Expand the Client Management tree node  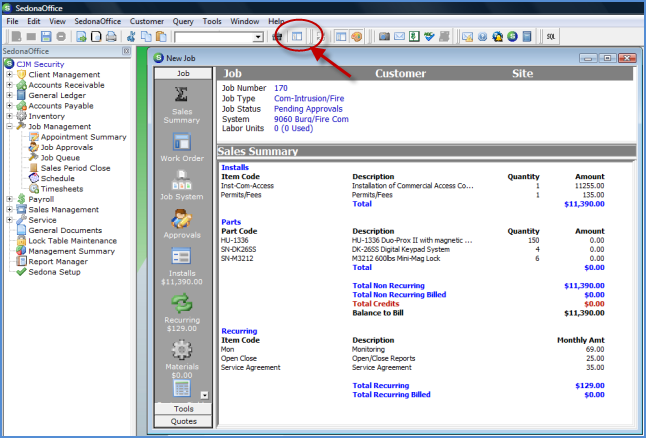click(x=9, y=75)
